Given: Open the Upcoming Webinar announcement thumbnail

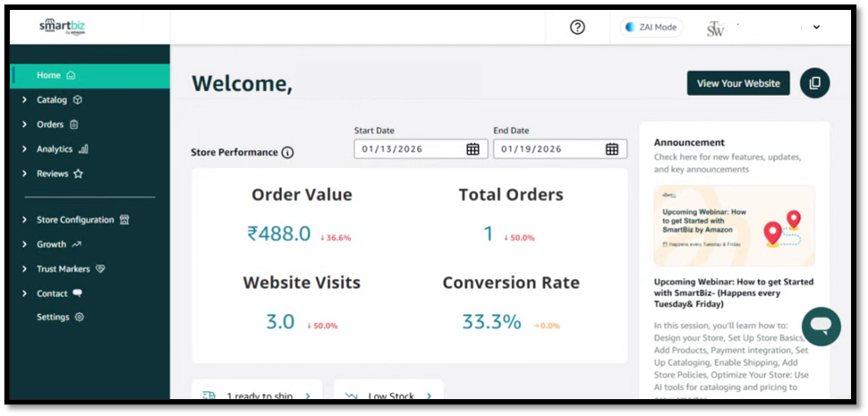Looking at the screenshot, I should click(x=734, y=225).
